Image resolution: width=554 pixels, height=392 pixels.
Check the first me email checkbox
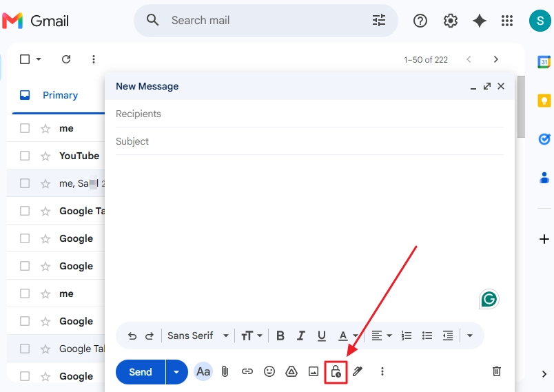pyautogui.click(x=25, y=128)
